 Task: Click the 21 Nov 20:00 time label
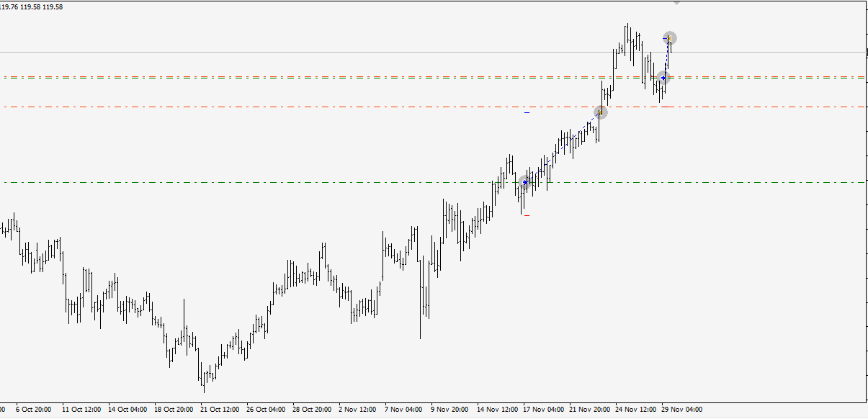pos(589,410)
